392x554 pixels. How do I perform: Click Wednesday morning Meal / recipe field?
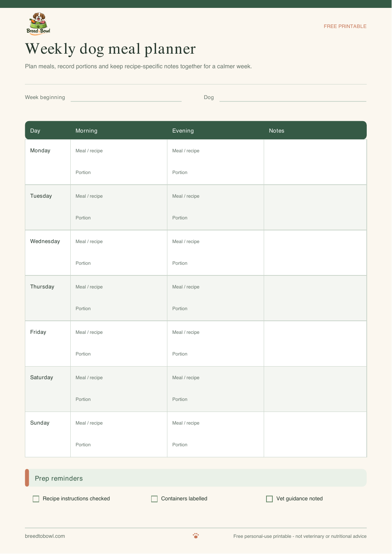click(89, 241)
